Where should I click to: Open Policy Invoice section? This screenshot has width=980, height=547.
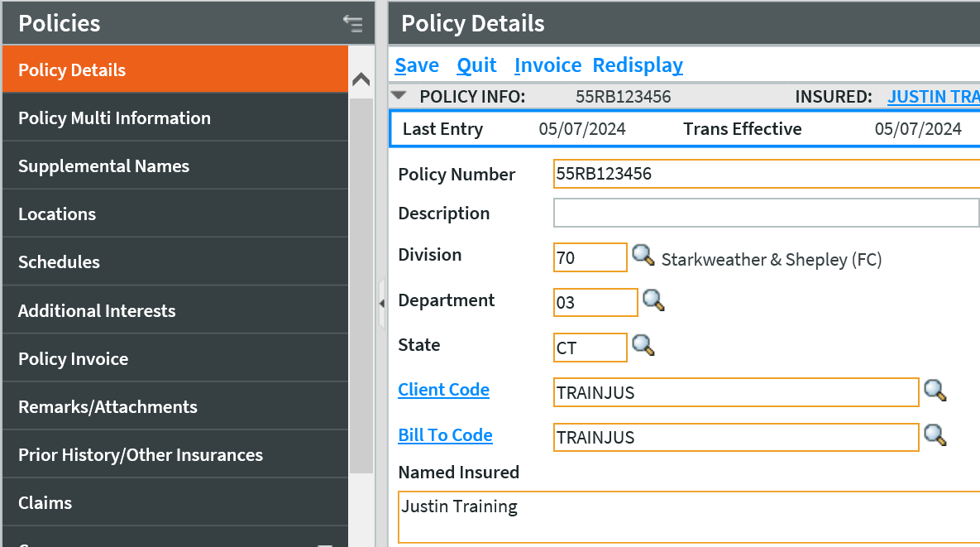tap(175, 358)
